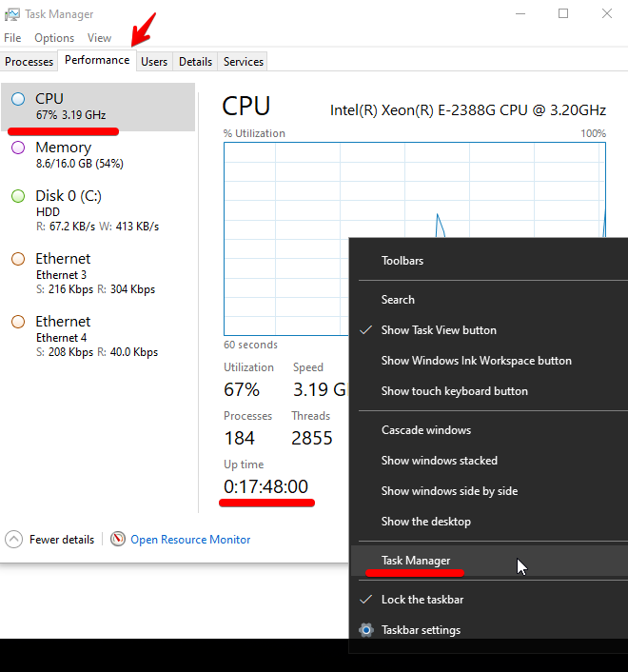The image size is (628, 672).
Task: Enable Show Windows Ink Workspace button
Action: point(476,361)
